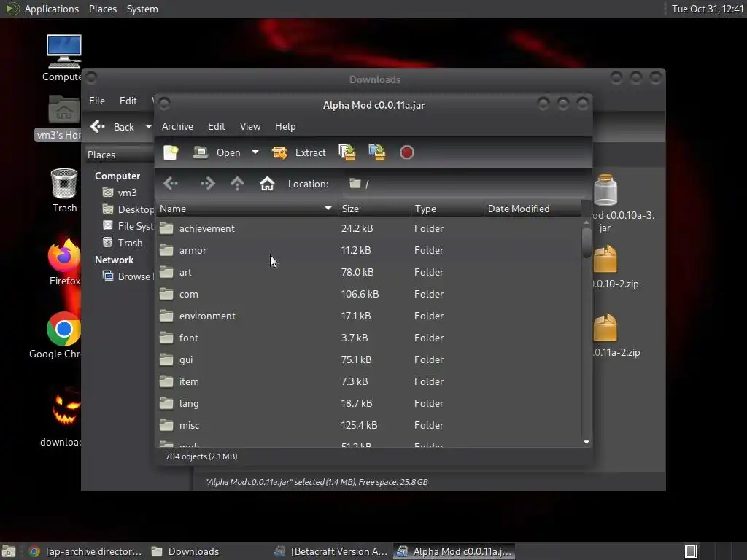Go up one level in the archive

pyautogui.click(x=237, y=183)
